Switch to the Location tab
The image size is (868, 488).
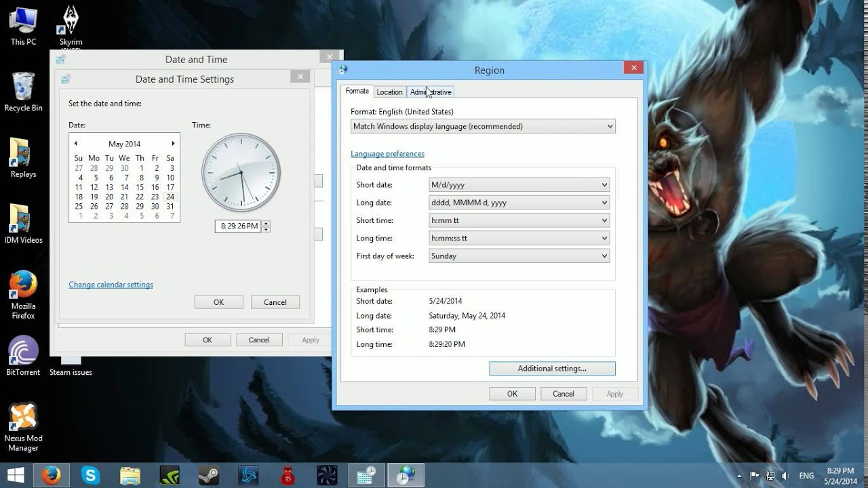389,92
